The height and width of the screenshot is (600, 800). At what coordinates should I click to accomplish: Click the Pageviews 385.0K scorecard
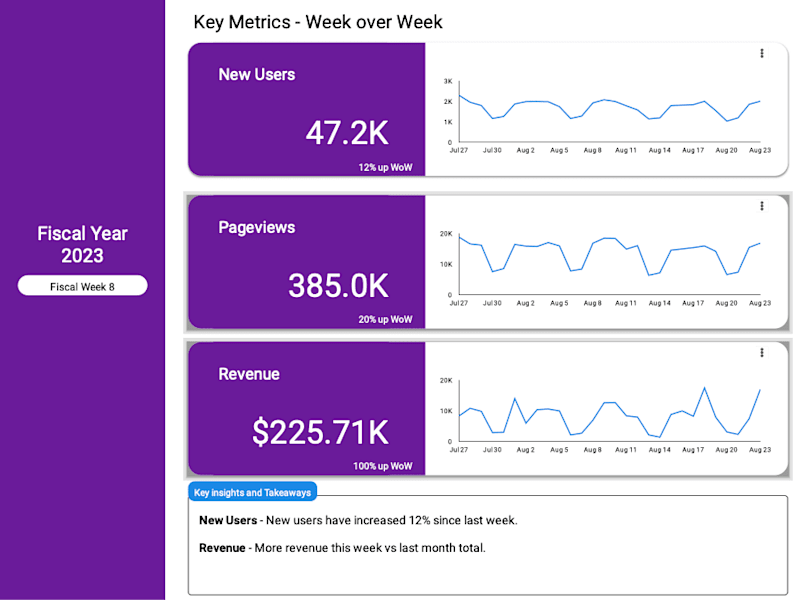pos(307,262)
